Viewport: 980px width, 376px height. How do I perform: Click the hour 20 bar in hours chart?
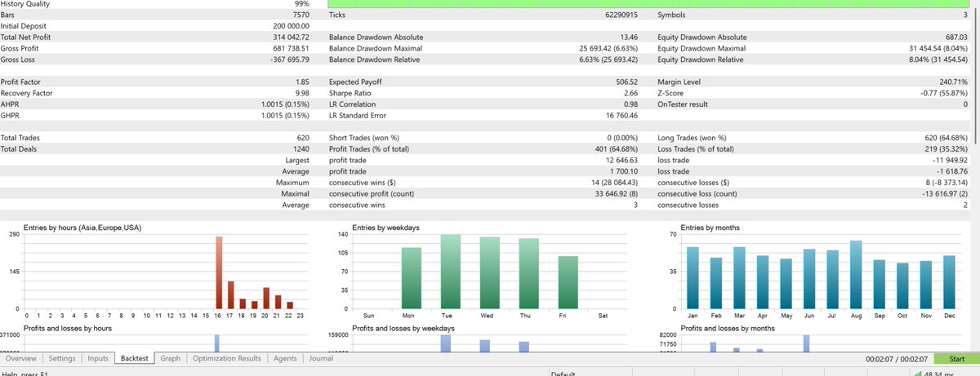266,299
